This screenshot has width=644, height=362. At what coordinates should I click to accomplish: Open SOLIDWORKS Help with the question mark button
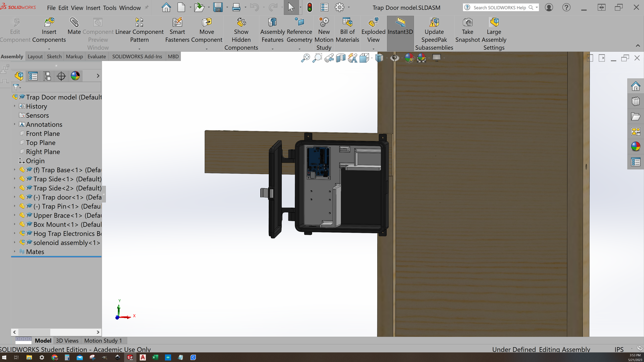coord(566,7)
